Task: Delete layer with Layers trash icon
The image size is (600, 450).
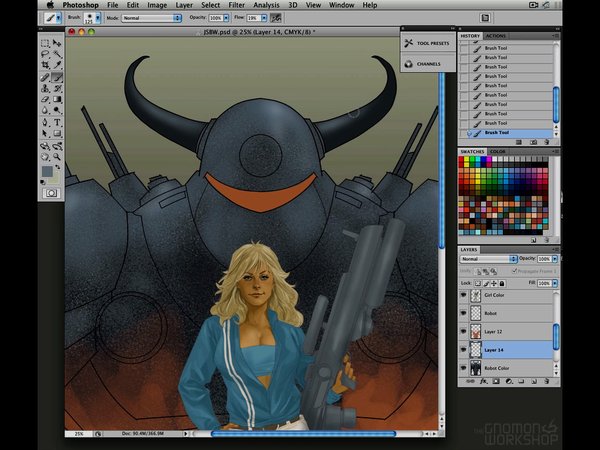Action: (546, 382)
